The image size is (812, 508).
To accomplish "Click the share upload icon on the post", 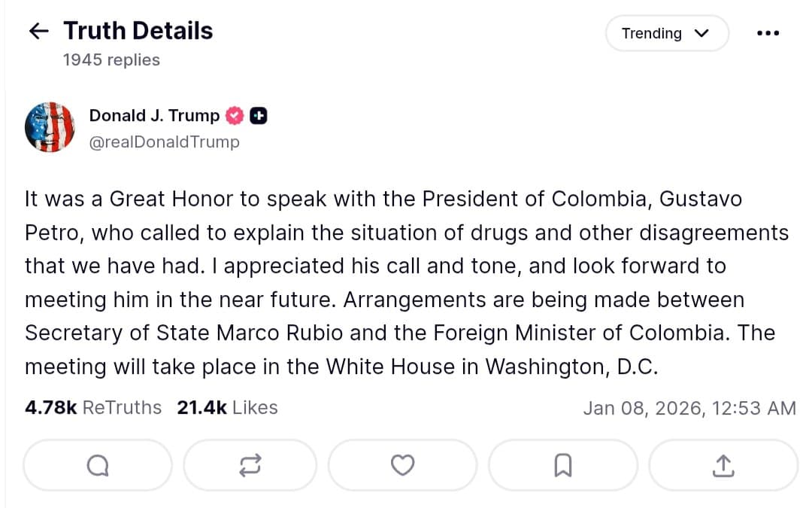I will pyautogui.click(x=723, y=465).
